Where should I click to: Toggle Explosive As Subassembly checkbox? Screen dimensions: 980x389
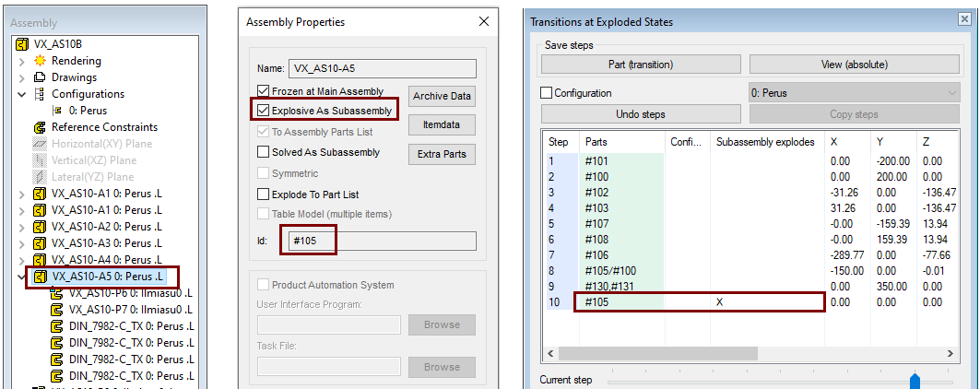[x=263, y=111]
